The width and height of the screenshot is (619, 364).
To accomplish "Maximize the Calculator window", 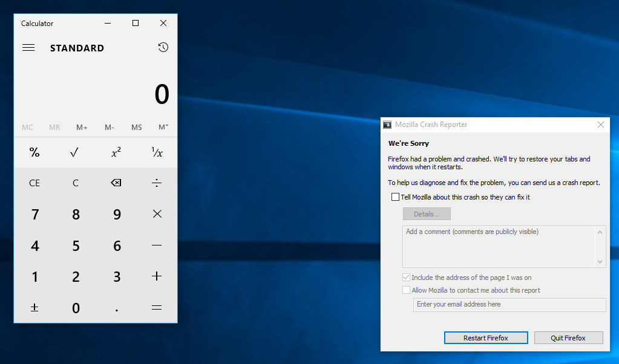I will [x=136, y=23].
